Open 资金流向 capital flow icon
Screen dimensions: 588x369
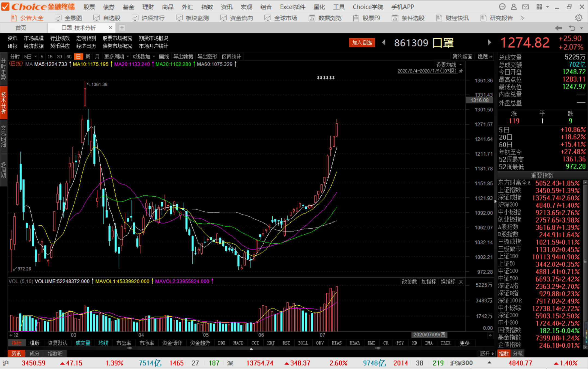[x=223, y=18]
